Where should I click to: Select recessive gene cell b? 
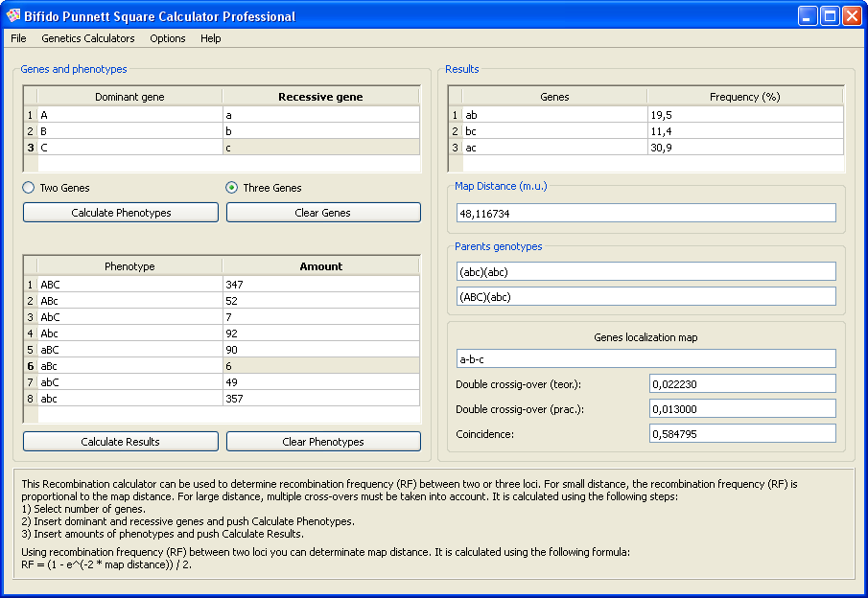[x=321, y=131]
